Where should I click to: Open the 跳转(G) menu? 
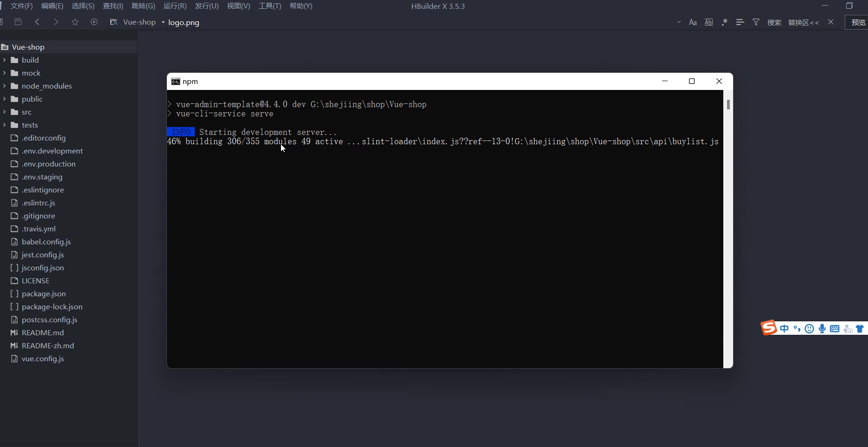(x=143, y=6)
